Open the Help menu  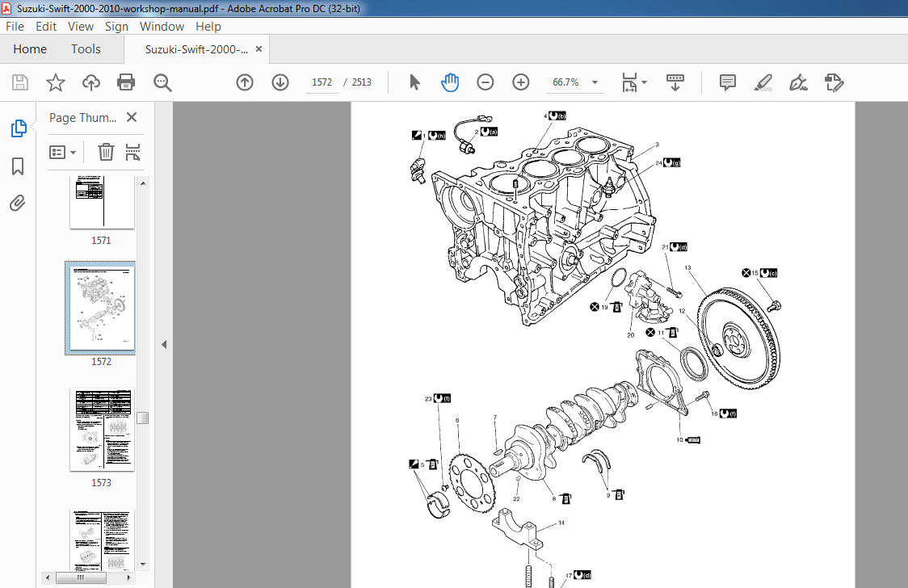point(208,27)
